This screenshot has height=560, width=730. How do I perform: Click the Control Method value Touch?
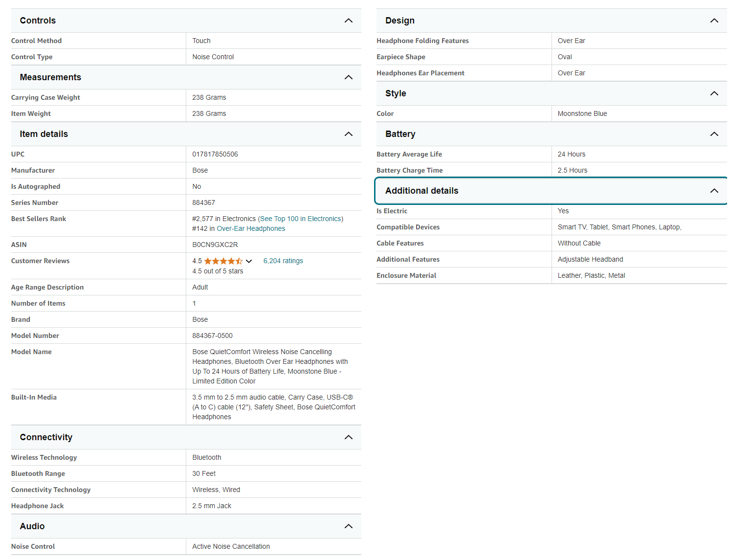(201, 41)
